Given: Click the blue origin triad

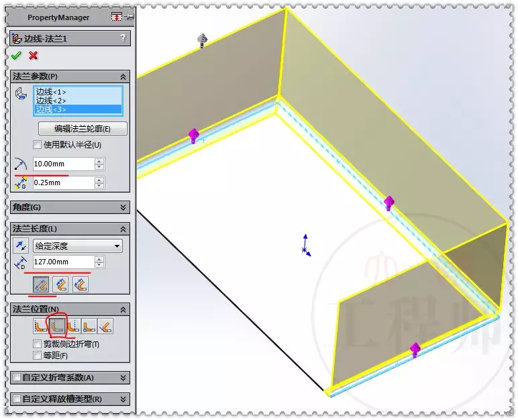Looking at the screenshot, I should 306,246.
